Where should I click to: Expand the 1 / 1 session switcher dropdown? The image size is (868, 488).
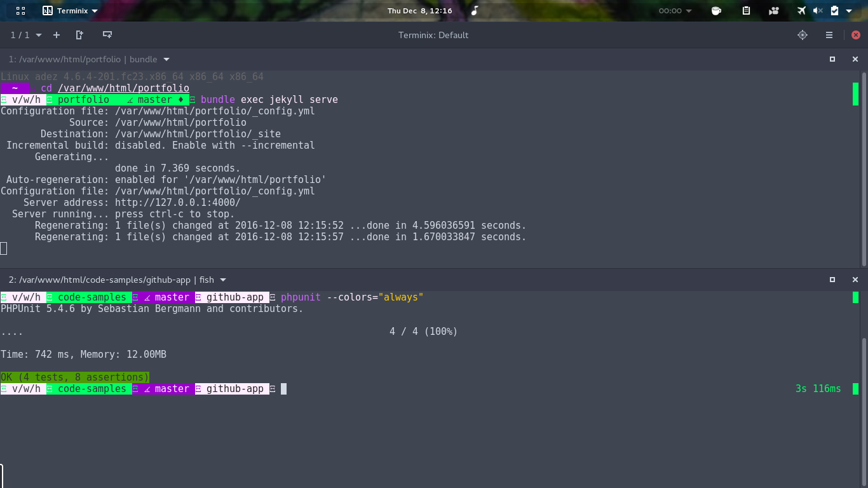tap(26, 35)
